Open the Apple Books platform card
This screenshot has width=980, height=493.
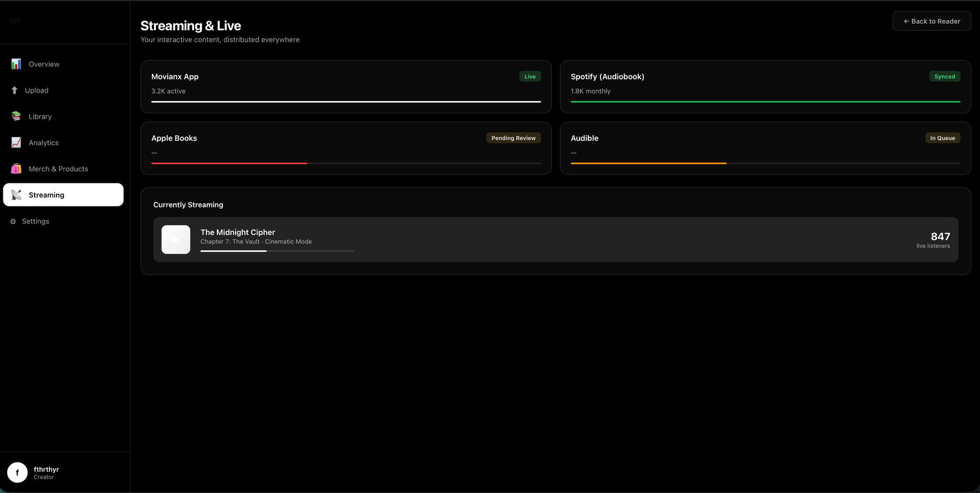click(x=345, y=148)
